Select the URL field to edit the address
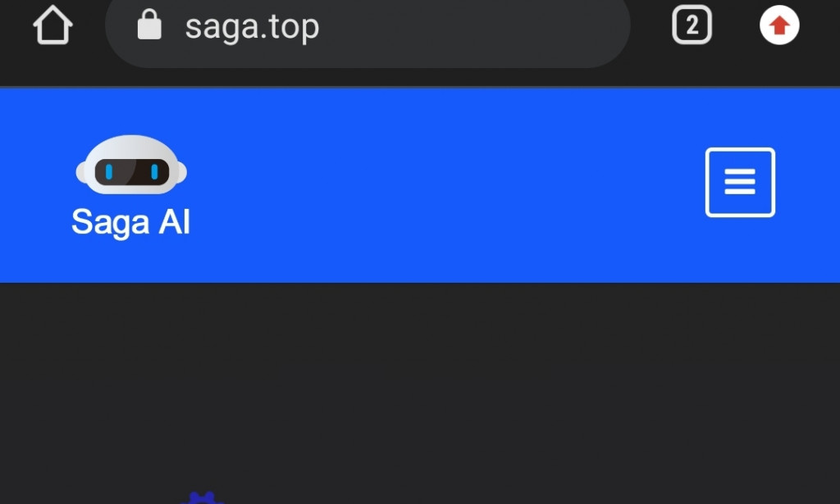840x504 pixels. (328, 25)
